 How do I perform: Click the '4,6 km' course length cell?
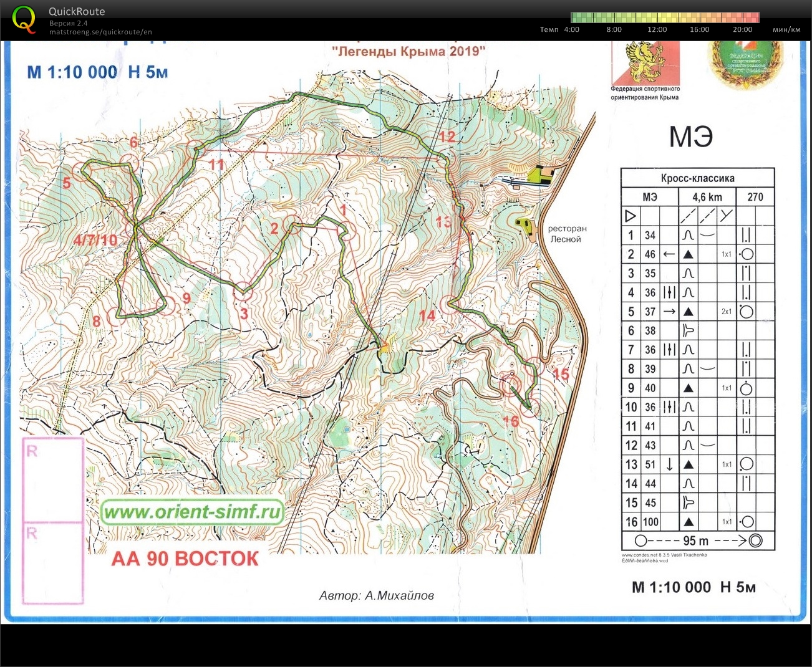707,197
